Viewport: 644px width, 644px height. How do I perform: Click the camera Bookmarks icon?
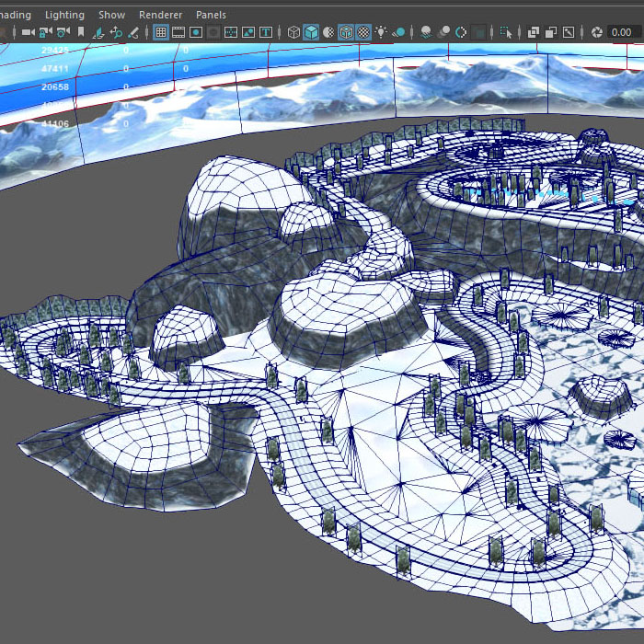81,32
